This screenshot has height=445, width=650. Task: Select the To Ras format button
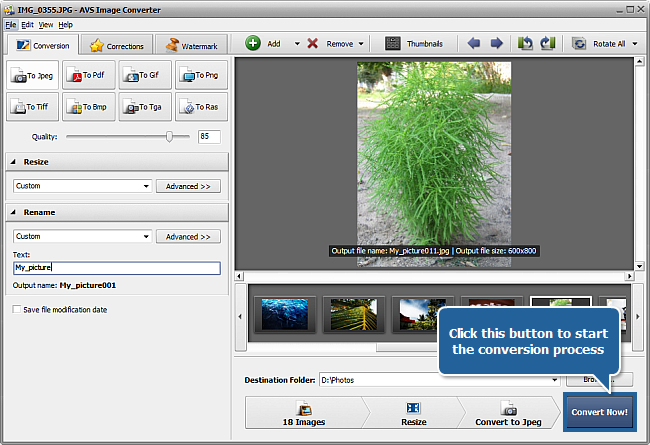tap(201, 107)
